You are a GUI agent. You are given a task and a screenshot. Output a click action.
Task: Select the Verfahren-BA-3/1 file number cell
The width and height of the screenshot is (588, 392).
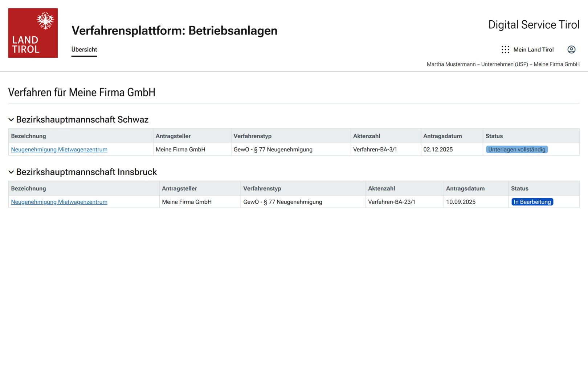[375, 150]
